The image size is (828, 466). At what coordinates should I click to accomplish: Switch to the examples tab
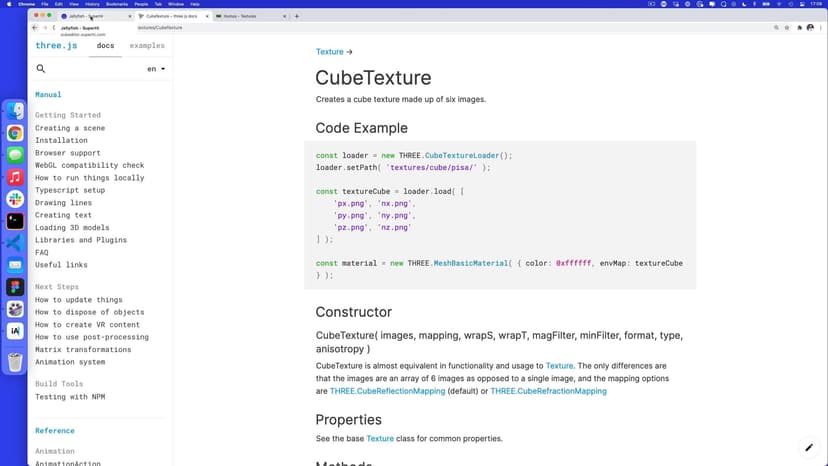tap(147, 46)
